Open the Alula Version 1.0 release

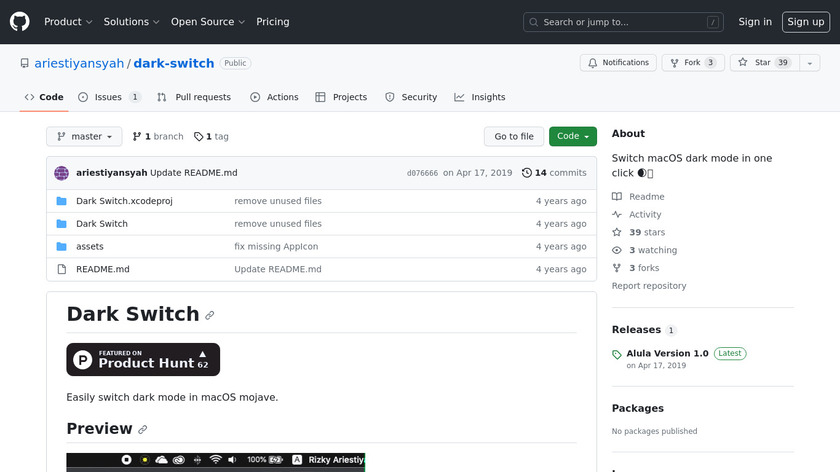668,354
